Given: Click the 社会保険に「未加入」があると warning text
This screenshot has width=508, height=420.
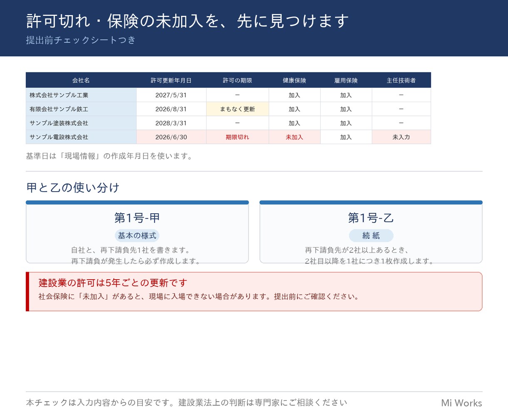Looking at the screenshot, I should (x=199, y=297).
